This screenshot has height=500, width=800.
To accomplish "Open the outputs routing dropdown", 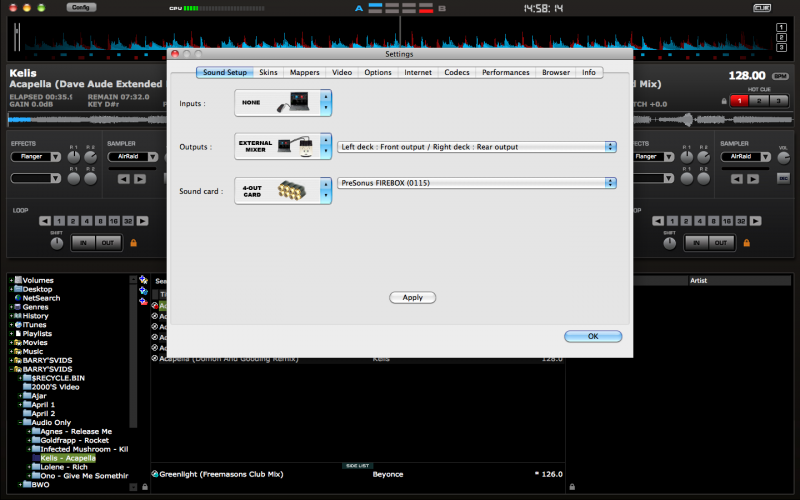I will pyautogui.click(x=476, y=147).
